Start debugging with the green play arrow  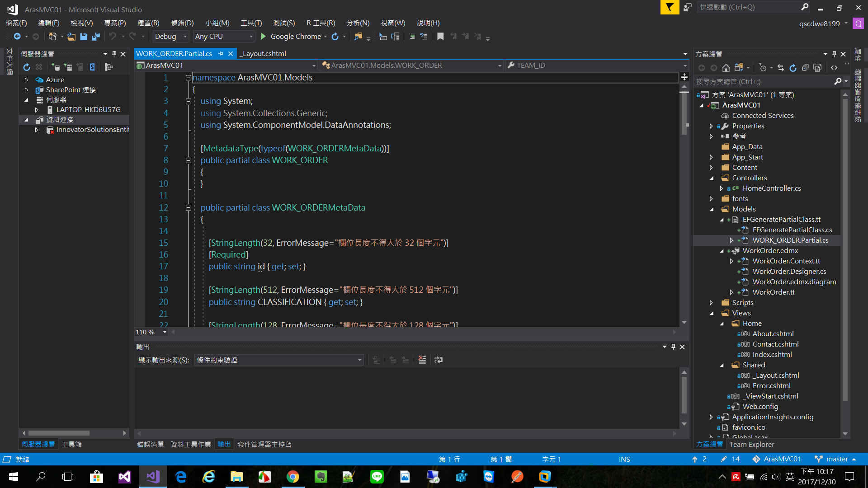point(264,37)
